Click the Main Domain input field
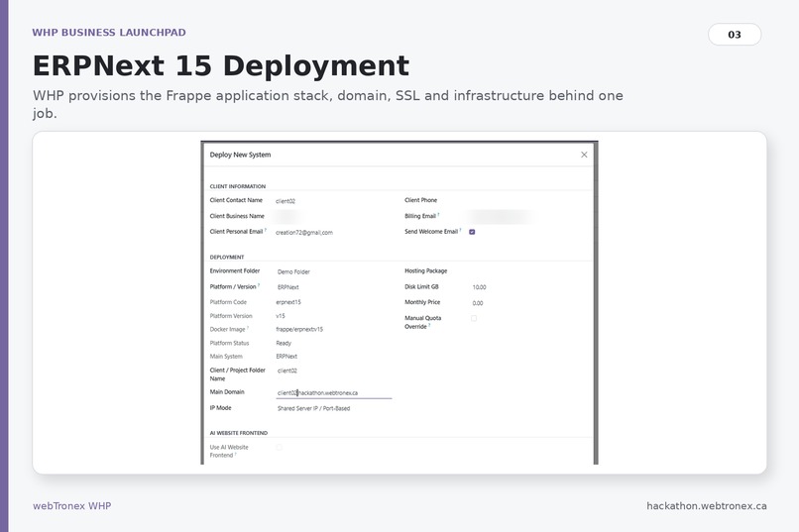 (334, 393)
